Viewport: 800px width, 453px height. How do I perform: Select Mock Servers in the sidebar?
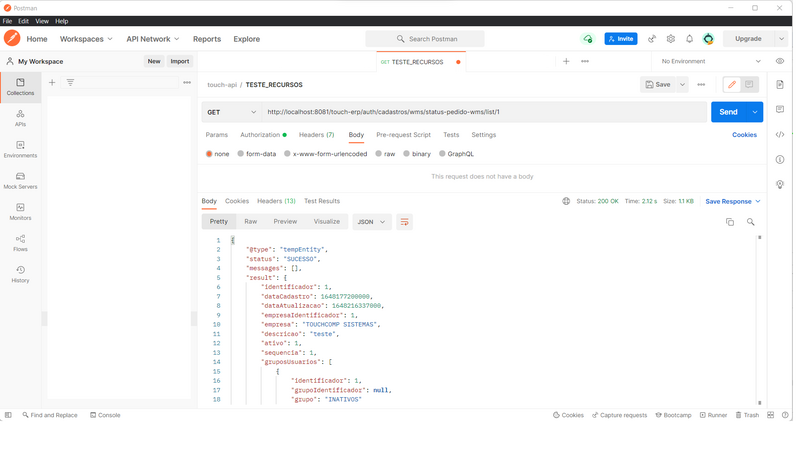(x=20, y=180)
